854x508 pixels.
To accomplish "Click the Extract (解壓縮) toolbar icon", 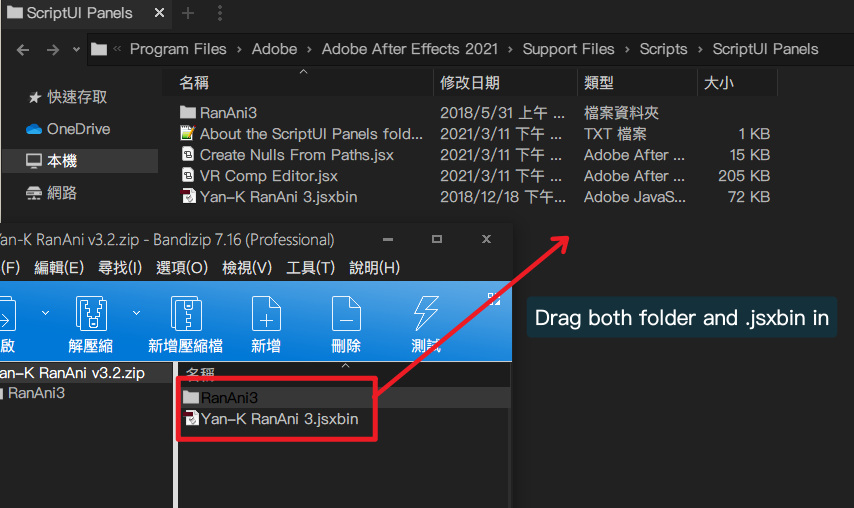I will click(91, 314).
